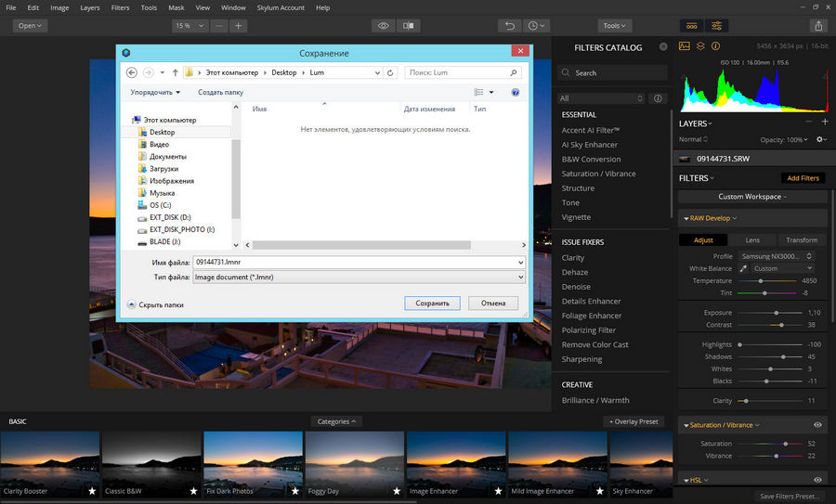Refresh the folder view in dialog

(390, 72)
